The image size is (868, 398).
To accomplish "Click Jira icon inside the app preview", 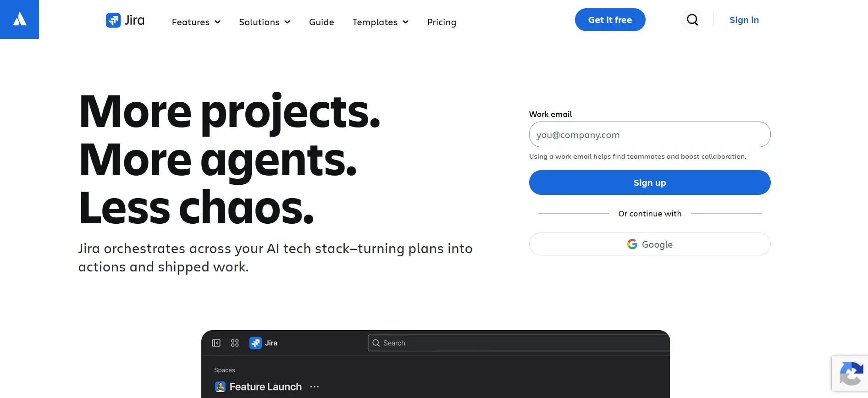I will click(255, 343).
